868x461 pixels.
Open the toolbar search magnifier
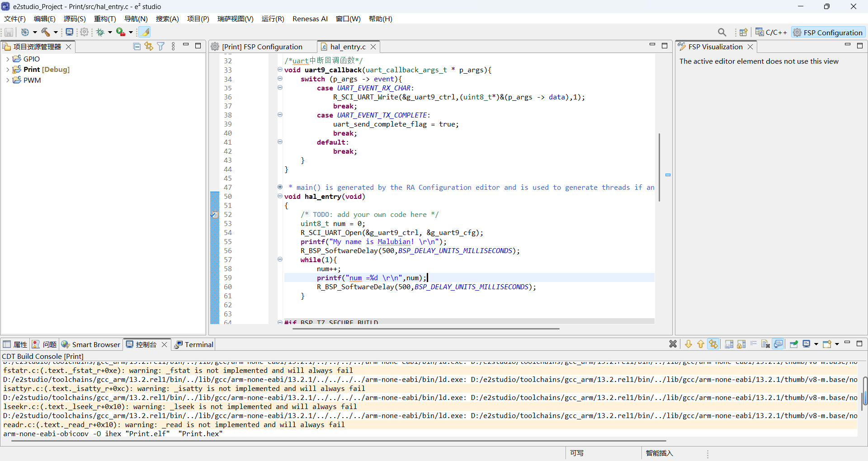tap(722, 32)
